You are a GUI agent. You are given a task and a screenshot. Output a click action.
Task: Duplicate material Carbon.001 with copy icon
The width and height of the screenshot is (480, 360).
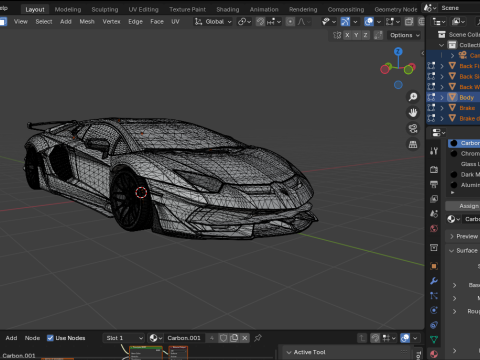(x=234, y=338)
